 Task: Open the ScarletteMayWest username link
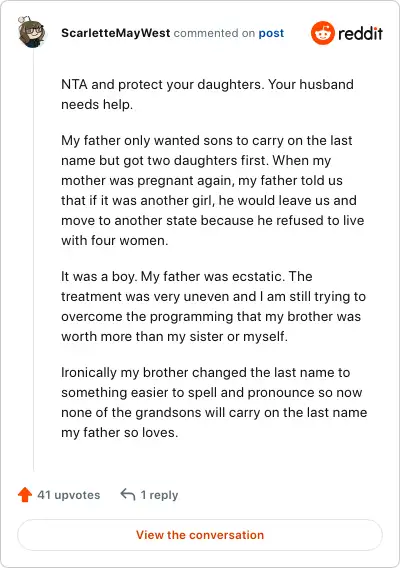[116, 33]
